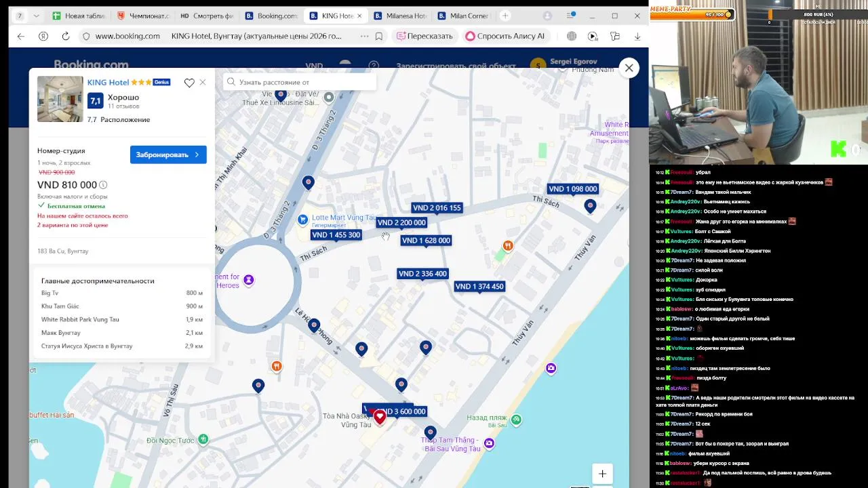Click 'Зарегистрировать свой объект' link
Image resolution: width=868 pixels, height=488 pixels.
tap(456, 66)
